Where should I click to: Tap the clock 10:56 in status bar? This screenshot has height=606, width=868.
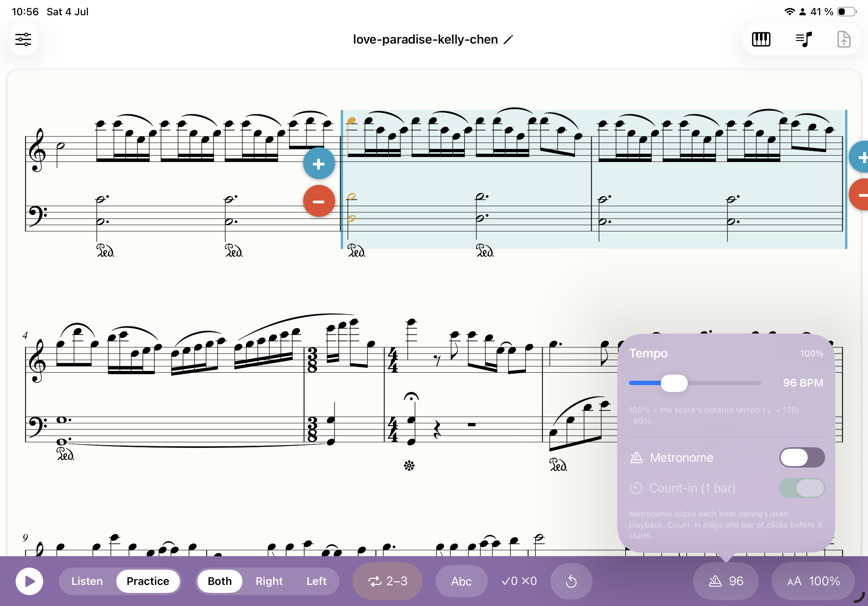tap(25, 12)
